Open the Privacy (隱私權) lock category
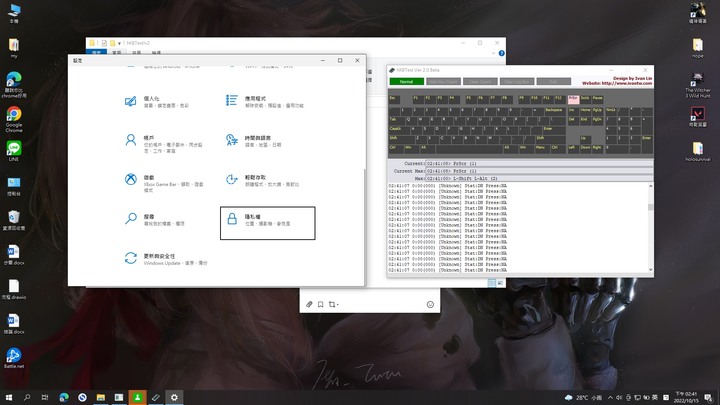The height and width of the screenshot is (405, 720). 268,223
